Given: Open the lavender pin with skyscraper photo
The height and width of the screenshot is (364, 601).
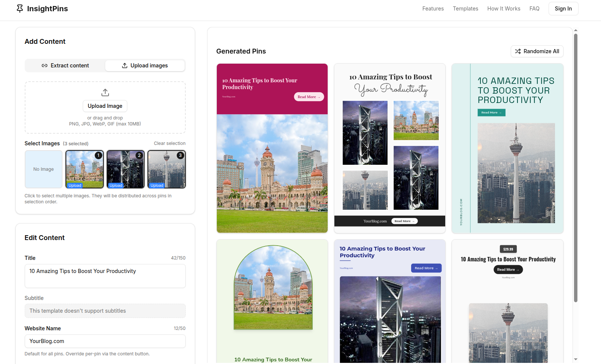Looking at the screenshot, I should click(x=390, y=301).
